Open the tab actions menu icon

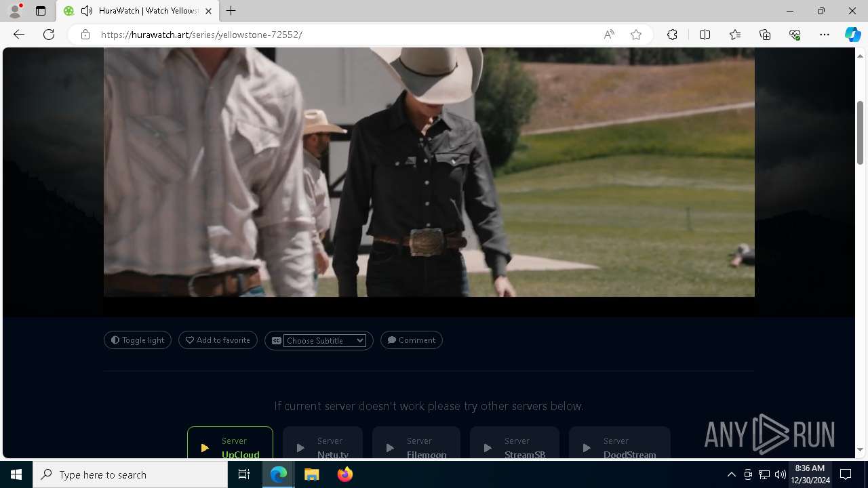click(41, 11)
